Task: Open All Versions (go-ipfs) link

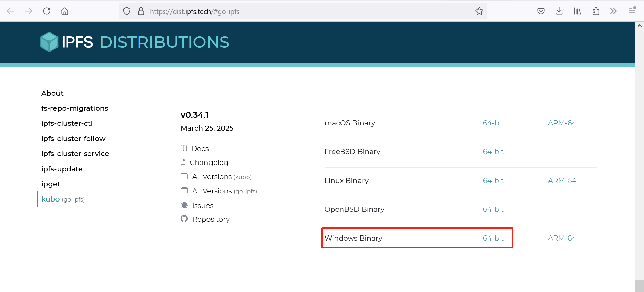Action: pos(224,191)
